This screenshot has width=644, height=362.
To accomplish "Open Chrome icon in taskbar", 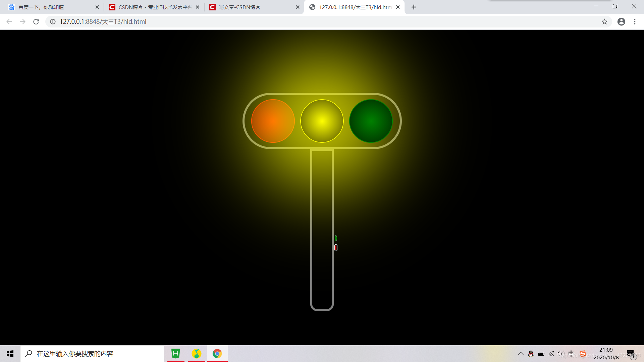I will tap(217, 354).
